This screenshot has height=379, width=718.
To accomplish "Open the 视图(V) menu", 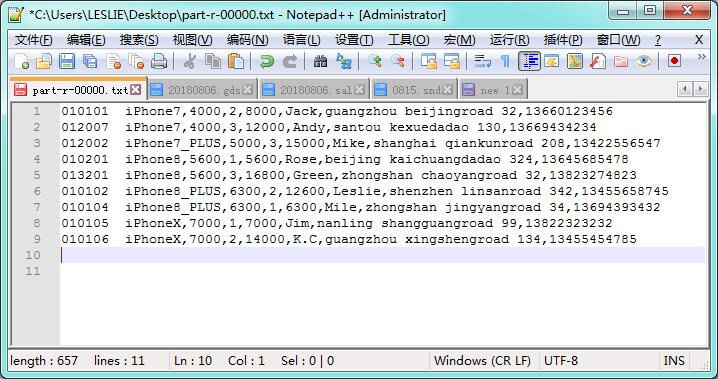I will [x=192, y=40].
